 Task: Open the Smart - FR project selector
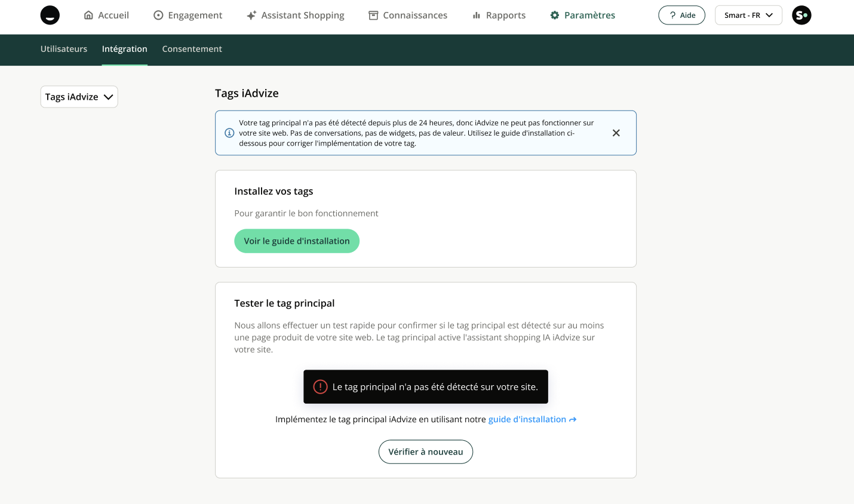click(748, 16)
